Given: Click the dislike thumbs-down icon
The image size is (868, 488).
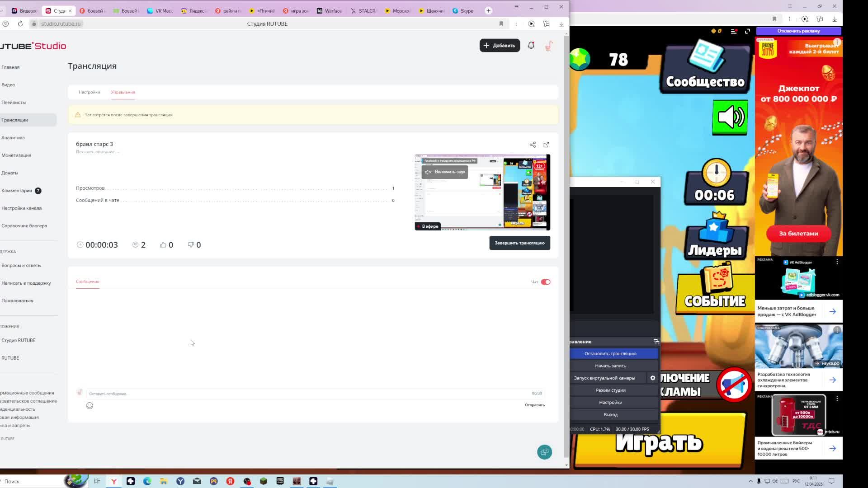Looking at the screenshot, I should pyautogui.click(x=191, y=244).
